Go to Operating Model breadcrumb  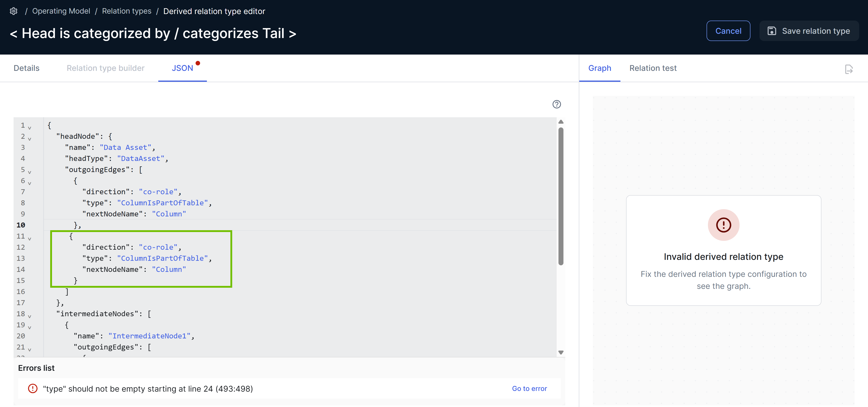(61, 11)
